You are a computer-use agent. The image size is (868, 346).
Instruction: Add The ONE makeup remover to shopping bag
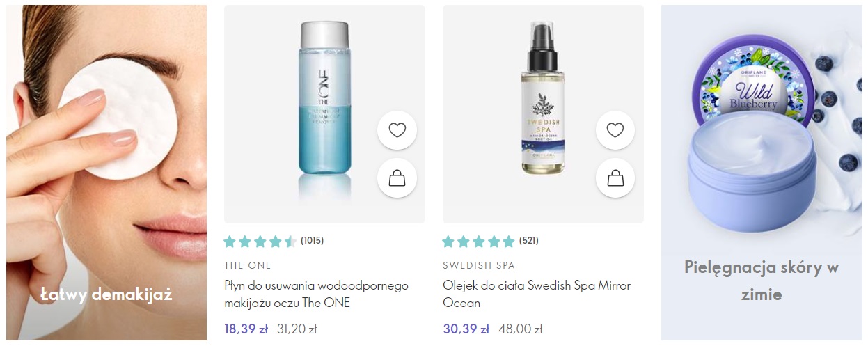pyautogui.click(x=397, y=178)
